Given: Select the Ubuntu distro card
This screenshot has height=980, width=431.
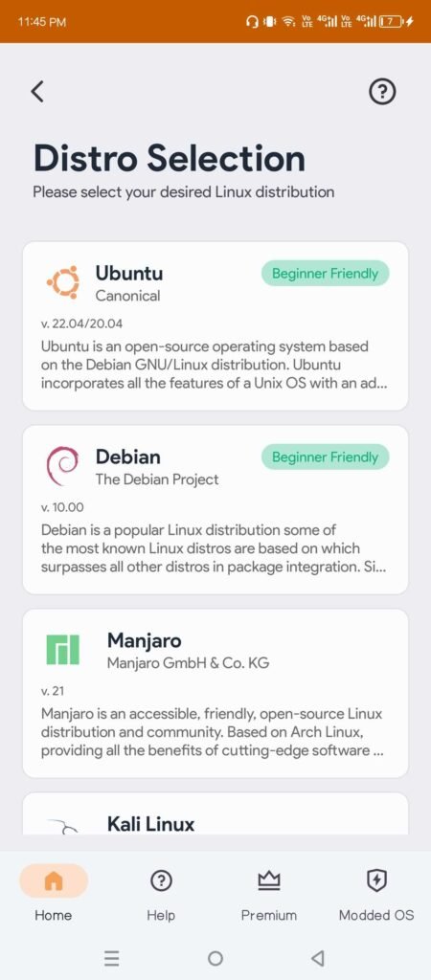Looking at the screenshot, I should pyautogui.click(x=215, y=325).
